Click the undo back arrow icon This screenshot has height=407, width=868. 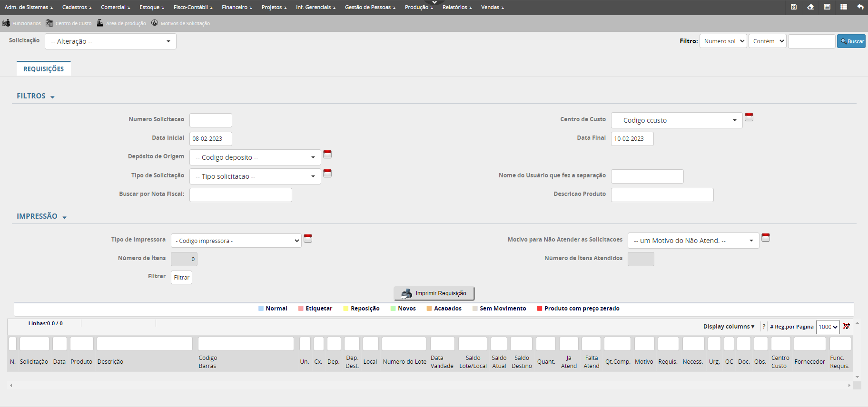(x=860, y=7)
